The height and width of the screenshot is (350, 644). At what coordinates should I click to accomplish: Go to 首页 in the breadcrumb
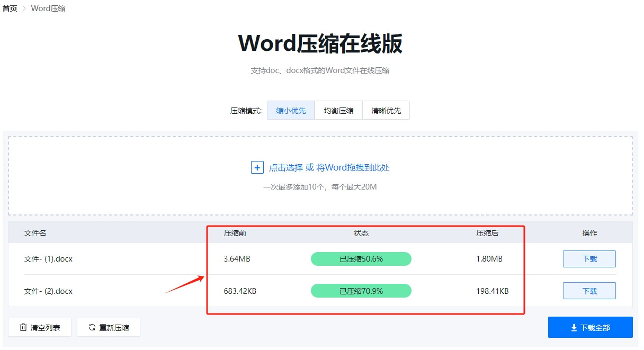pyautogui.click(x=10, y=8)
